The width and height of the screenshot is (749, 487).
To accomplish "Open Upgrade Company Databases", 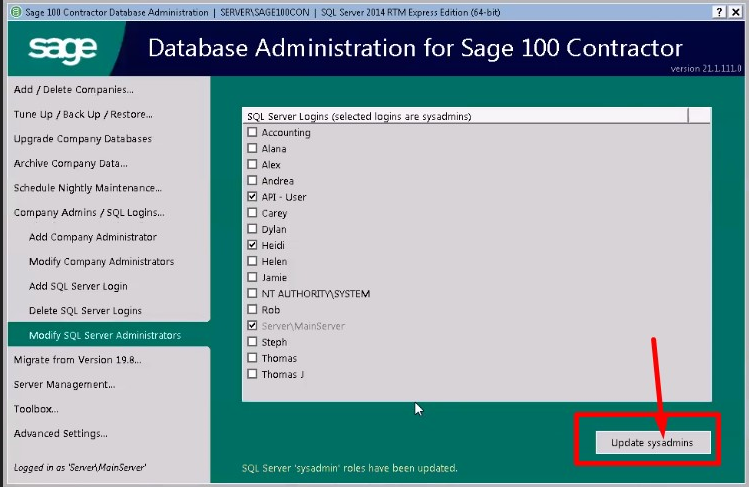I will pyautogui.click(x=83, y=139).
